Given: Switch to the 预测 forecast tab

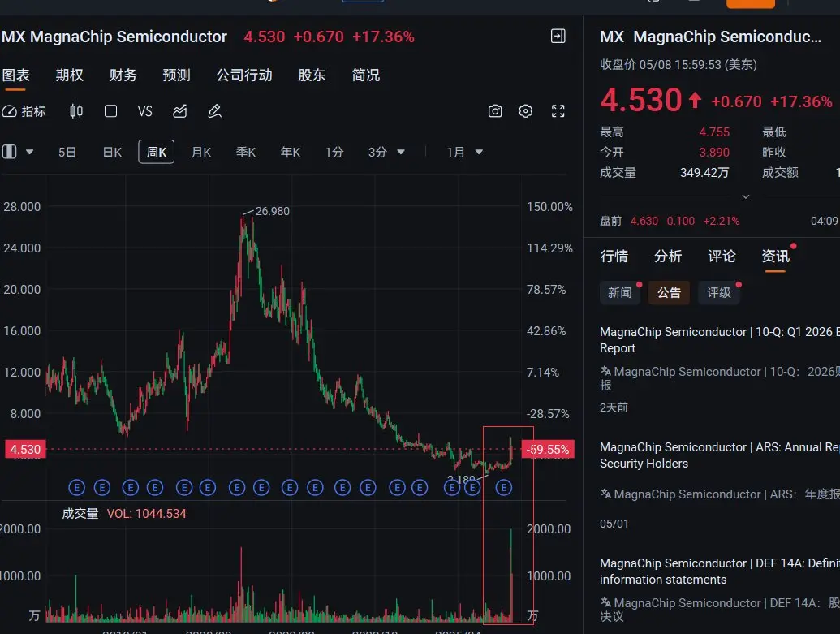Looking at the screenshot, I should (177, 75).
